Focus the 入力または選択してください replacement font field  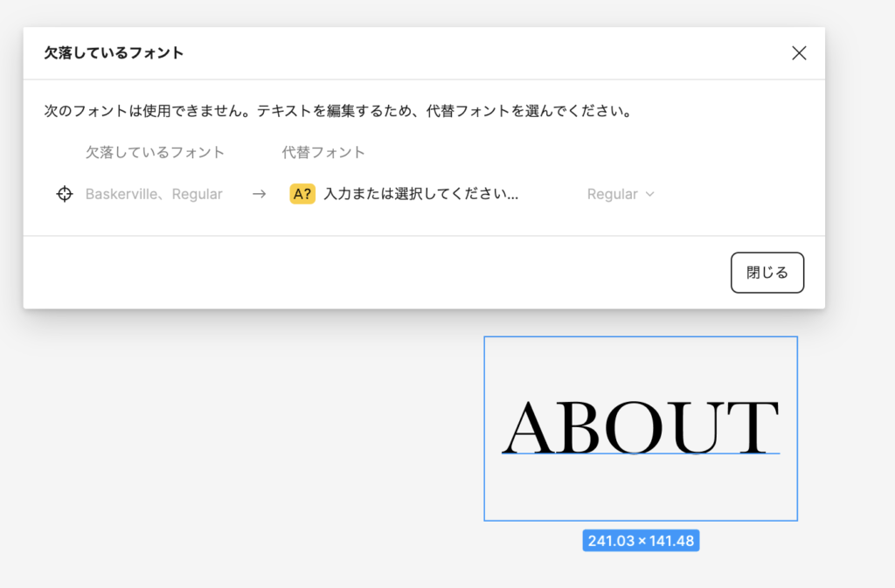[x=420, y=194]
